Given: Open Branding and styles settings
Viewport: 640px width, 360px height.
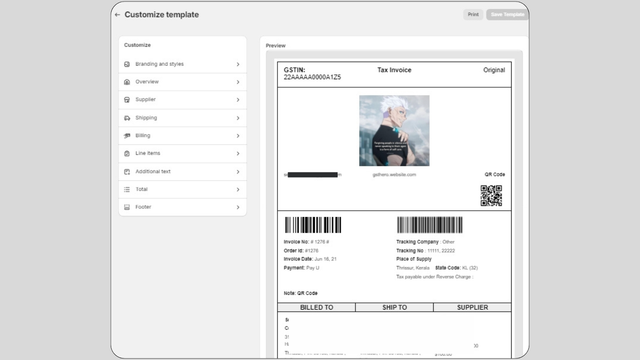Looking at the screenshot, I should click(182, 64).
